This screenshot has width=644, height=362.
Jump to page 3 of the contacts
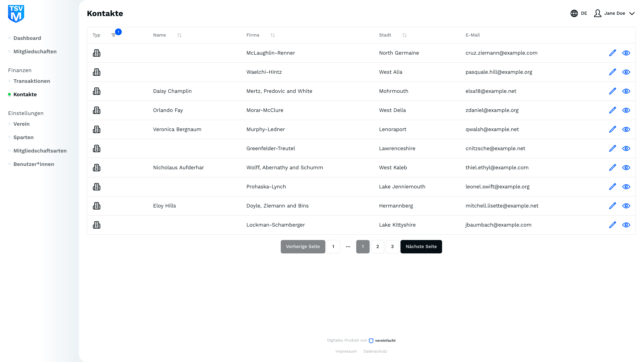point(392,247)
